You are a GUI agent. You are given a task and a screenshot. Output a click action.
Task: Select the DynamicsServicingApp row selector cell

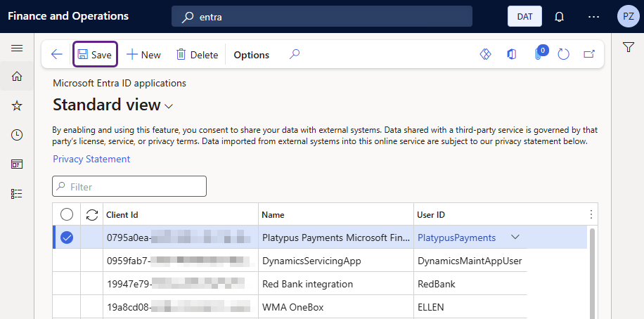(67, 261)
